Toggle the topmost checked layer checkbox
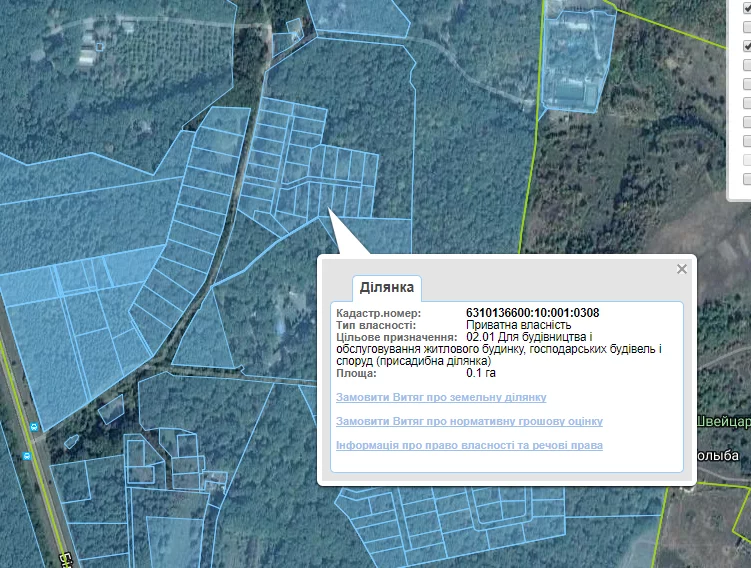 coord(748,8)
